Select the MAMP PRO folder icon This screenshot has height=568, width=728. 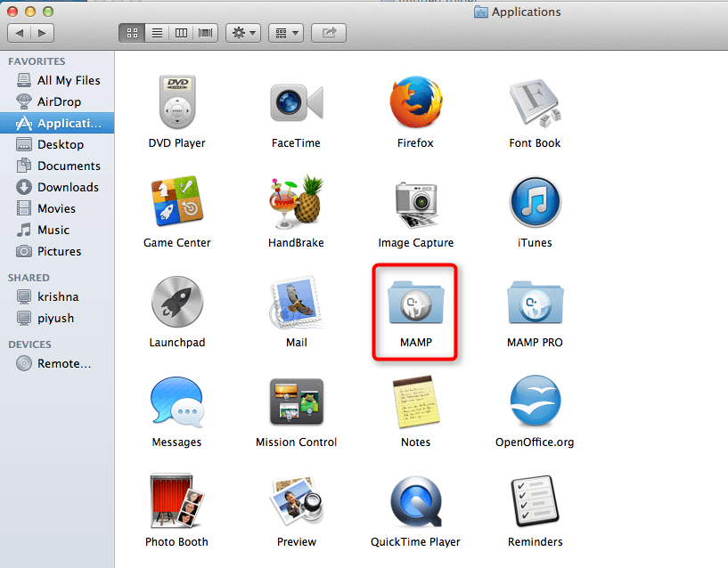pyautogui.click(x=535, y=302)
